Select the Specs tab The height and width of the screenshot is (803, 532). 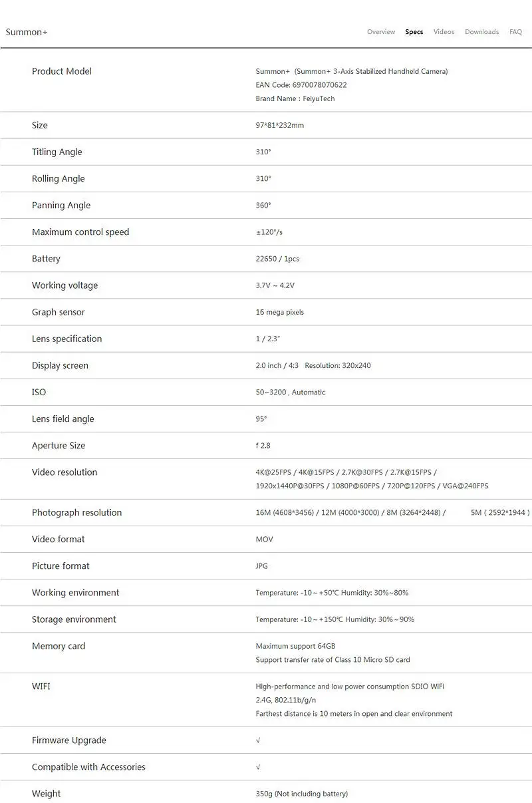pos(414,32)
